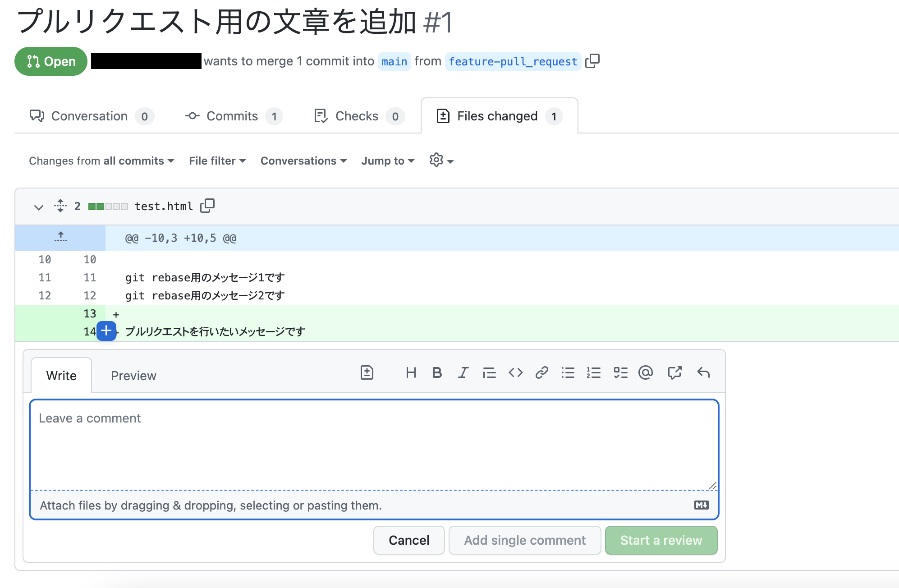Switch to the Preview tab

[x=133, y=376]
